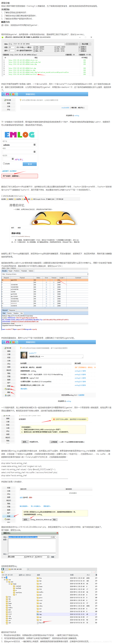Switch to the Target tab in Burp Intruder
Screen dimensions: 113x644
[x=10, y=271]
